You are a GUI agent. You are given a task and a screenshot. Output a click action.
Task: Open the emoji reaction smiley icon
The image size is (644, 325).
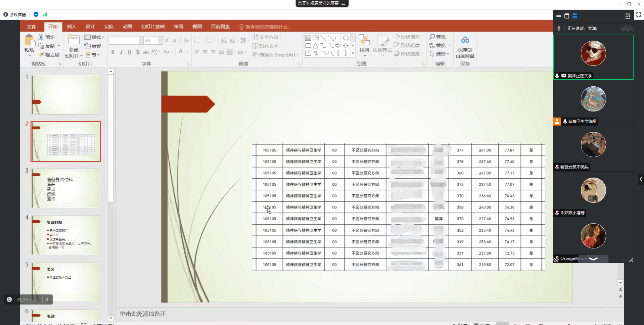9,299
